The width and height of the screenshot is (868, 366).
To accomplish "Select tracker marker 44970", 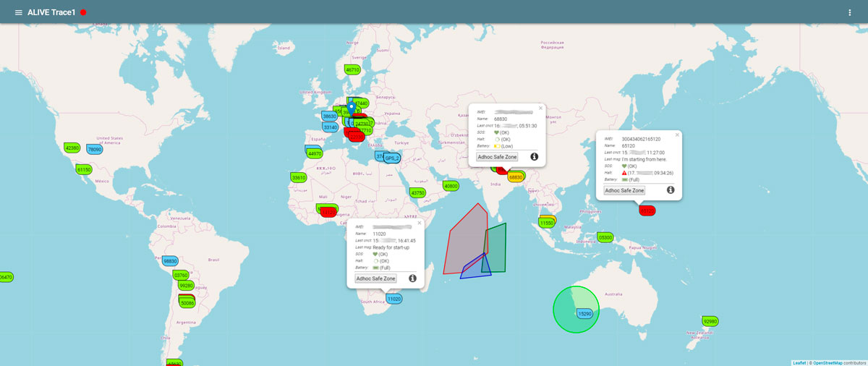I will (x=315, y=153).
